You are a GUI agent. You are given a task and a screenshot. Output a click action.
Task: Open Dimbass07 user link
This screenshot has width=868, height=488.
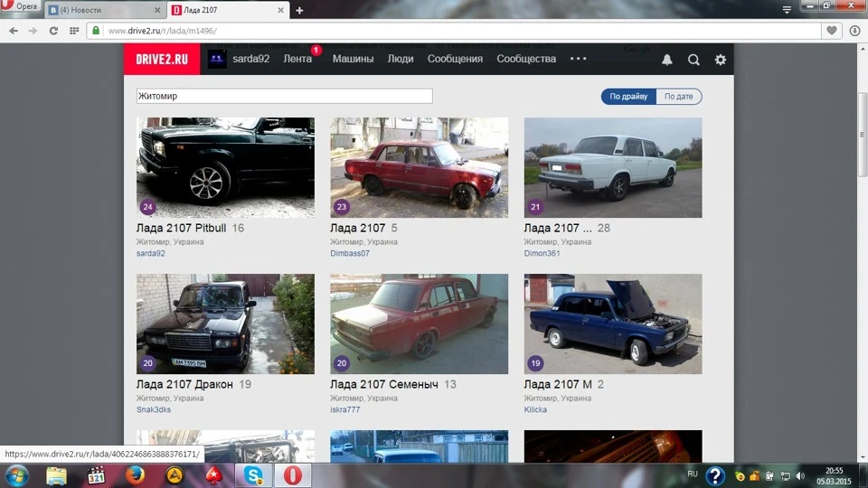point(350,253)
